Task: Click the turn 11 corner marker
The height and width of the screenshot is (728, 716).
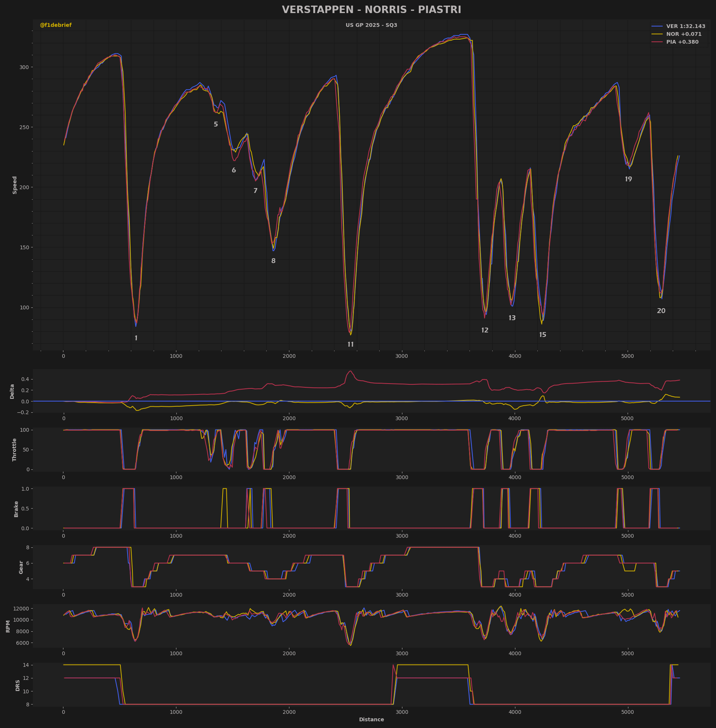Action: point(351,345)
